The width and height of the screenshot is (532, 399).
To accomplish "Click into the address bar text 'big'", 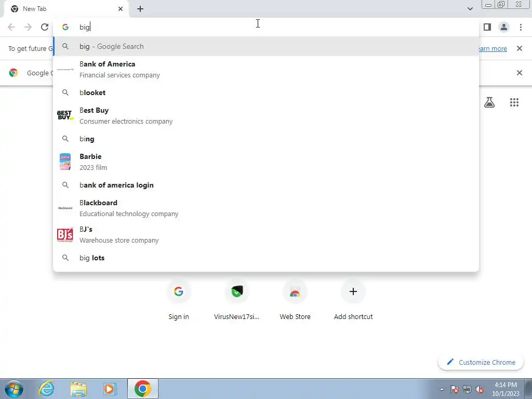I will pos(85,27).
